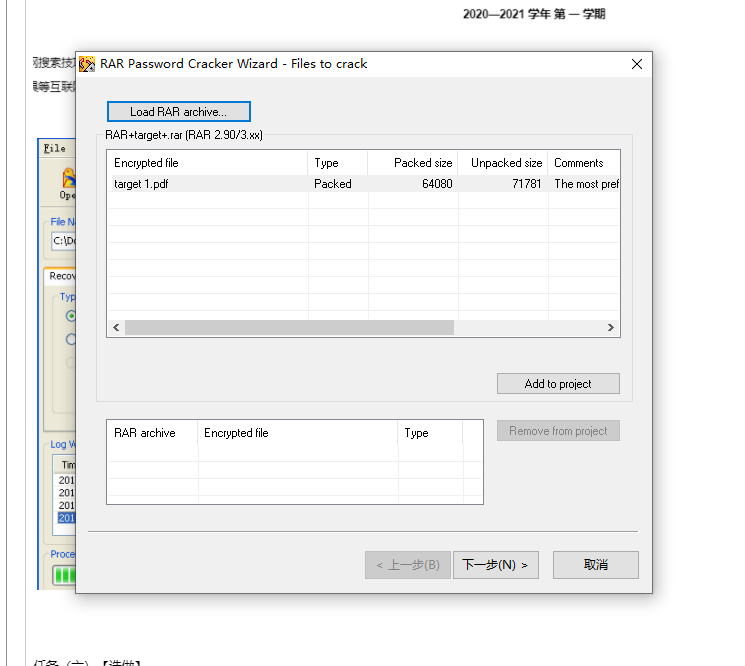This screenshot has width=745, height=666.
Task: Click the 取消 cancel button
Action: [x=595, y=565]
